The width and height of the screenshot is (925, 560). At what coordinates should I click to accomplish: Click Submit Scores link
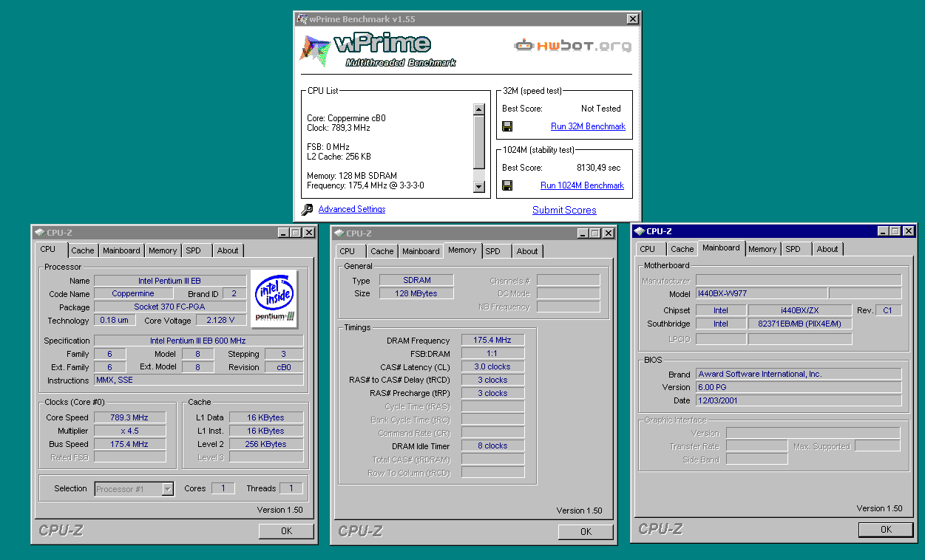pyautogui.click(x=564, y=210)
